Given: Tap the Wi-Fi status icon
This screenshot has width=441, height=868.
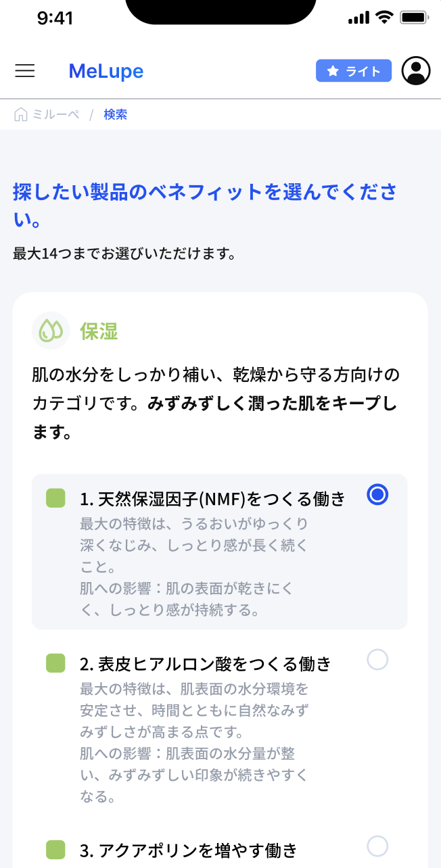Looking at the screenshot, I should tap(385, 18).
